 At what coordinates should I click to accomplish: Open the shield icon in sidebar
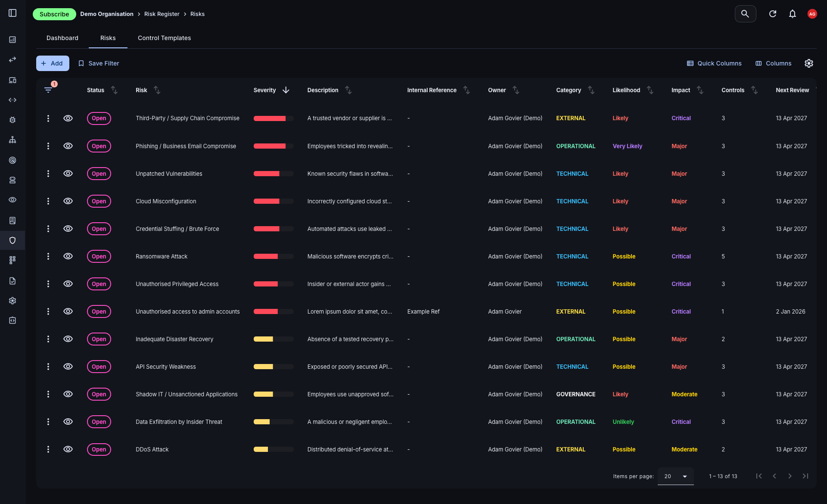tap(12, 240)
